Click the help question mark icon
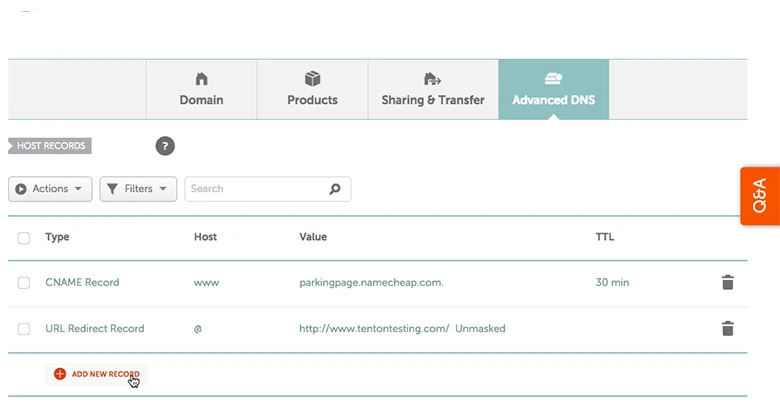 tap(165, 146)
